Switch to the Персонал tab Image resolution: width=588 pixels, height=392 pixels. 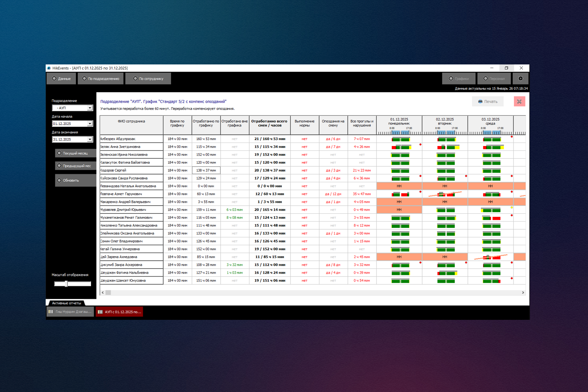tap(494, 79)
